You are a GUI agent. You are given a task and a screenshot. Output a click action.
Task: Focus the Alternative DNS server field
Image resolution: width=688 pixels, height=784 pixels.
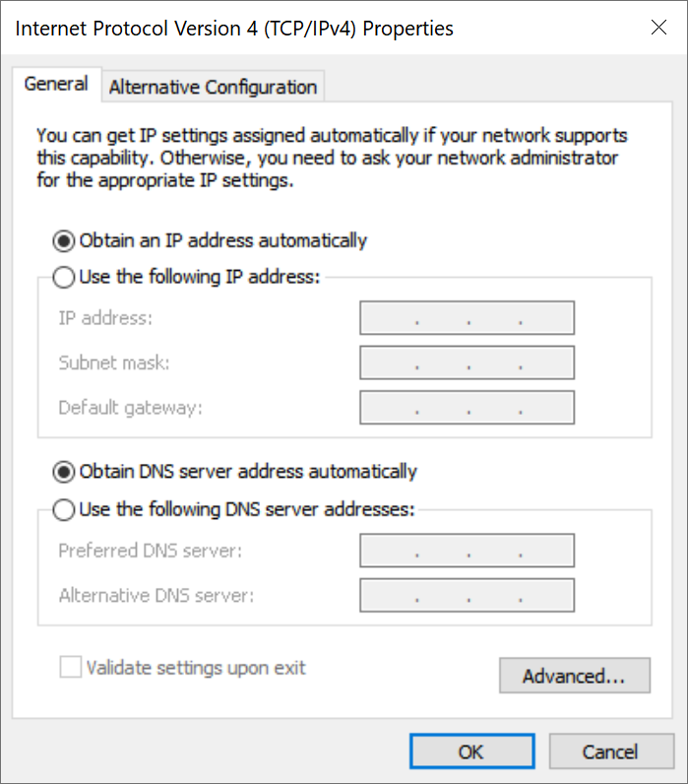point(467,595)
